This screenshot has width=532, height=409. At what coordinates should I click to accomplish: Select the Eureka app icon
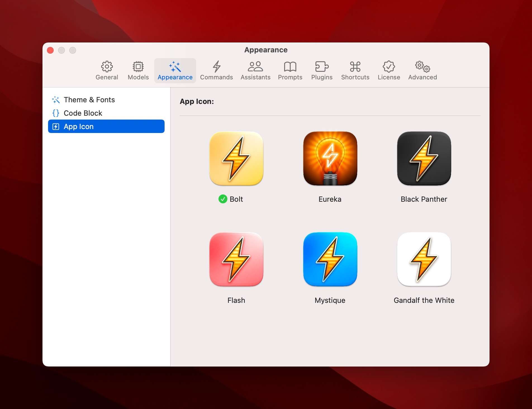(x=330, y=158)
